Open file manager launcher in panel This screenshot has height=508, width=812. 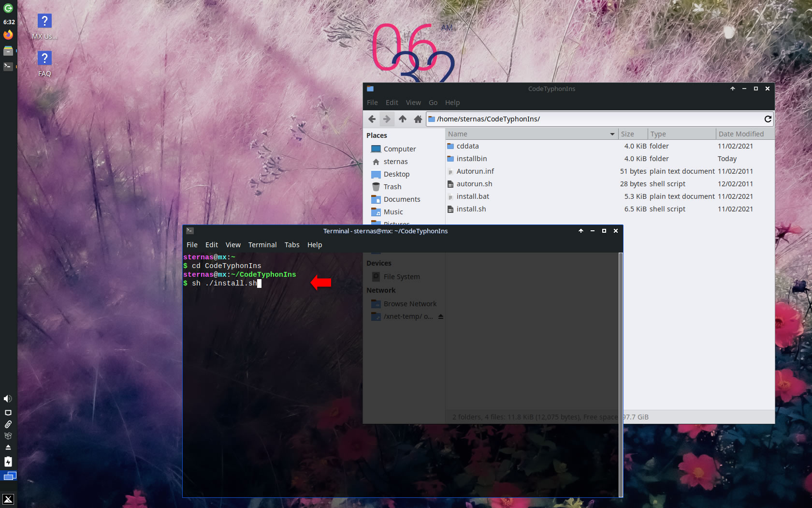8,51
